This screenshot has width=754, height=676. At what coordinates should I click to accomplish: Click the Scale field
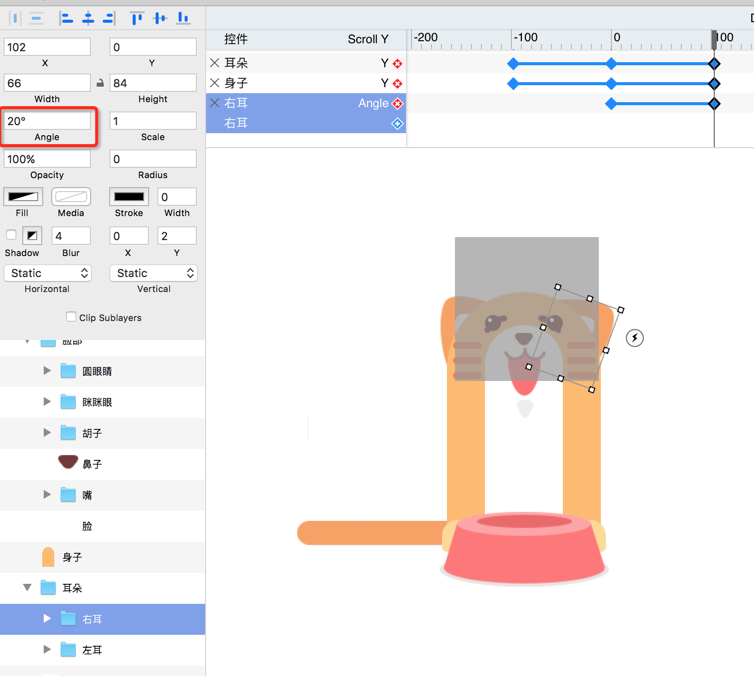click(153, 121)
